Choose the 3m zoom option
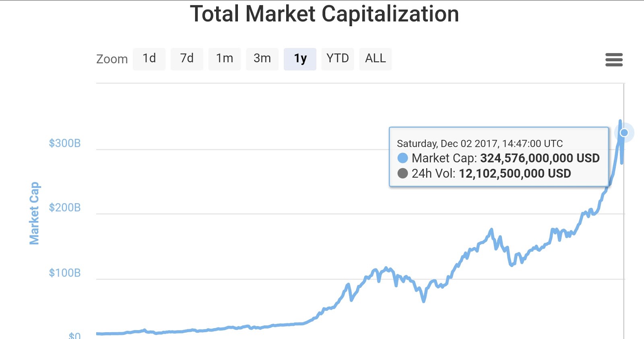 [262, 59]
